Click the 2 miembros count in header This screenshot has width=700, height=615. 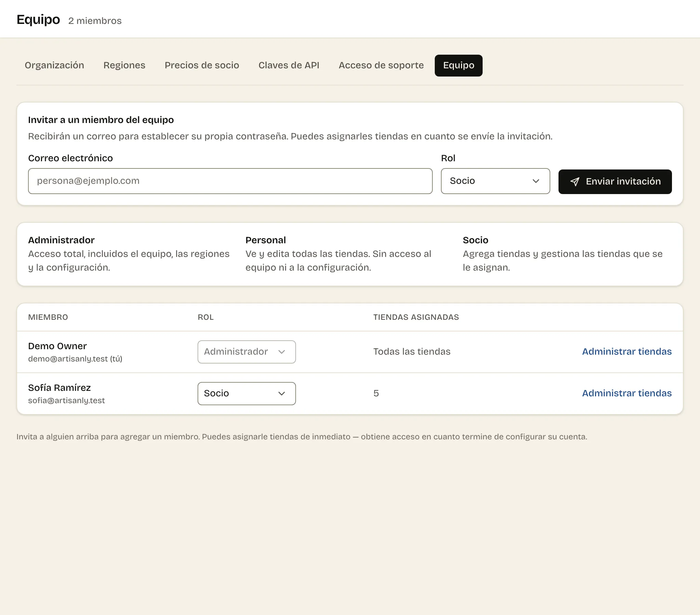[x=95, y=20]
